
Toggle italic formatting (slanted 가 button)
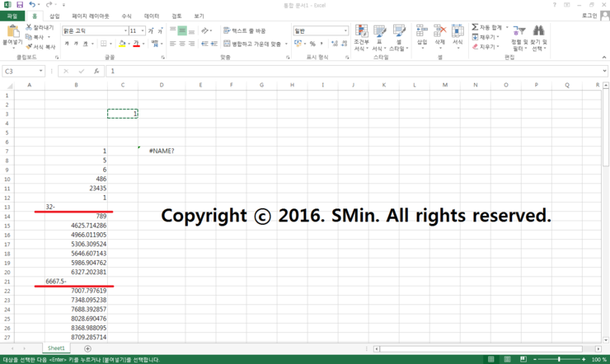click(76, 44)
